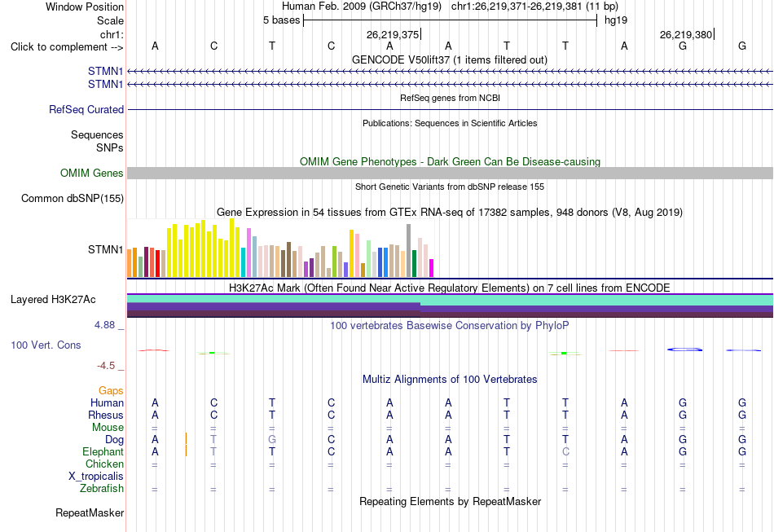774x532 pixels.
Task: Click the Human species label
Action: pos(107,402)
